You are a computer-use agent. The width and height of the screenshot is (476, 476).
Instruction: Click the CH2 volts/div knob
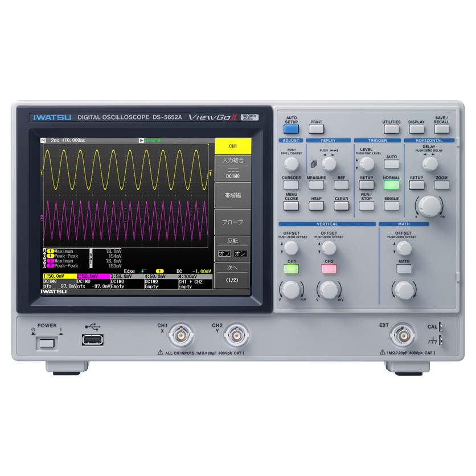tap(329, 290)
